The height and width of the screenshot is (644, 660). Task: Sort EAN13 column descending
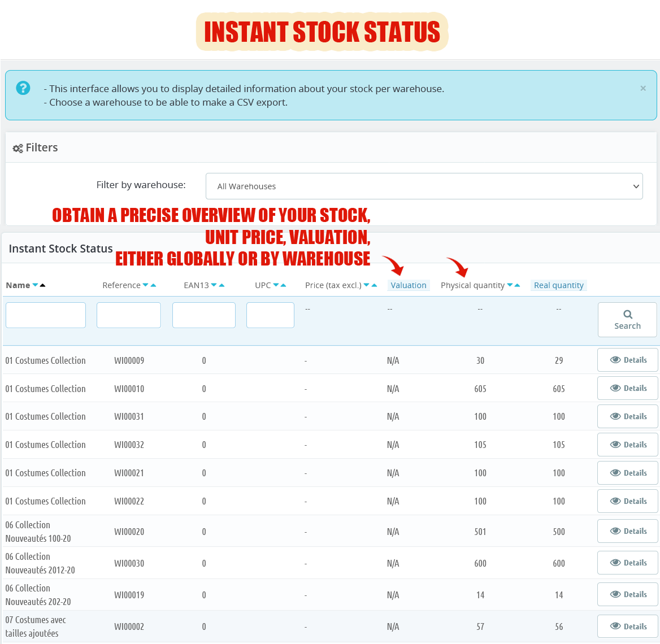(x=214, y=285)
